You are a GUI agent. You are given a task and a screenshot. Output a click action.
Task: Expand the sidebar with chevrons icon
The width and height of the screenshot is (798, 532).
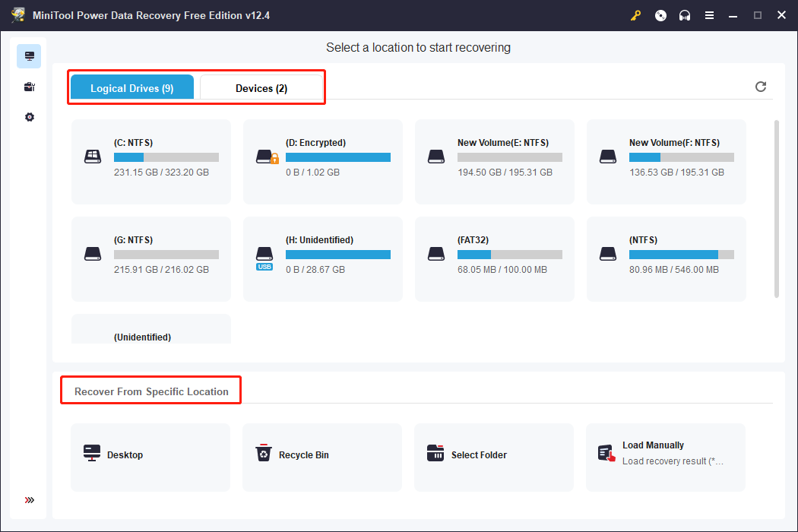[30, 500]
